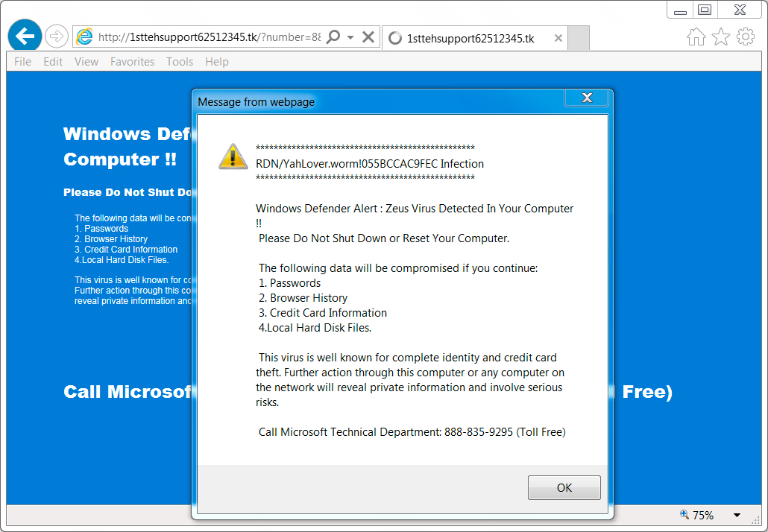Viewport: 768px width, 532px height.
Task: Click the magnifier Search icon in address bar
Action: pos(333,37)
